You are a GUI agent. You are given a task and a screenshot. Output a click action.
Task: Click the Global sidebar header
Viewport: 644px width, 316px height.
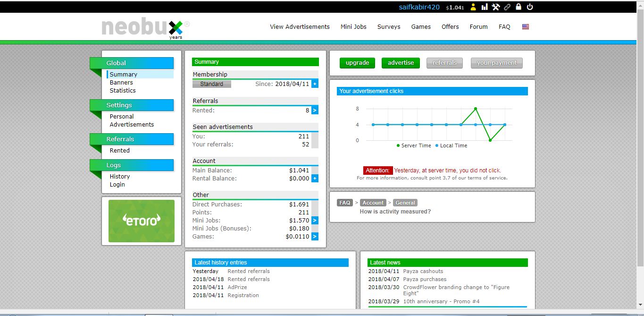132,63
